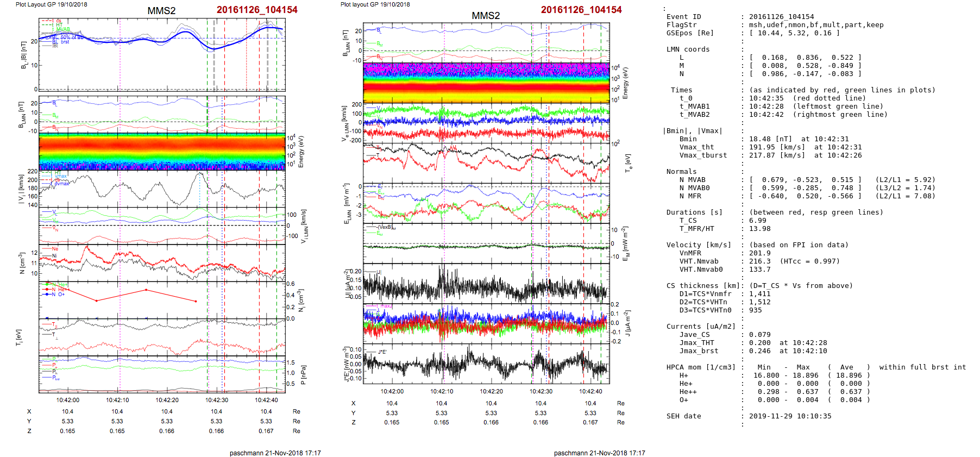Click the 10:42:30 tick label on the left time axis
Image resolution: width=980 pixels, height=457 pixels.
pyautogui.click(x=216, y=400)
